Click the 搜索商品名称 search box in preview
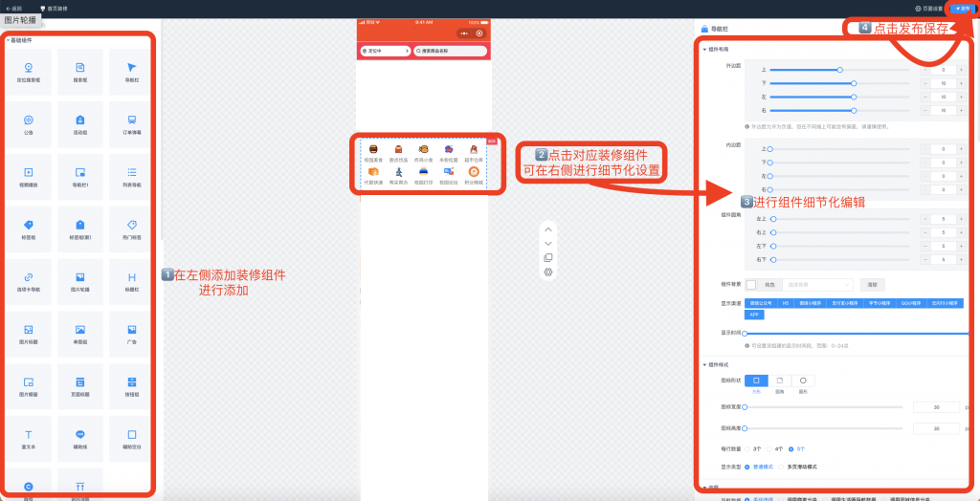Image resolution: width=980 pixels, height=501 pixels. click(449, 50)
